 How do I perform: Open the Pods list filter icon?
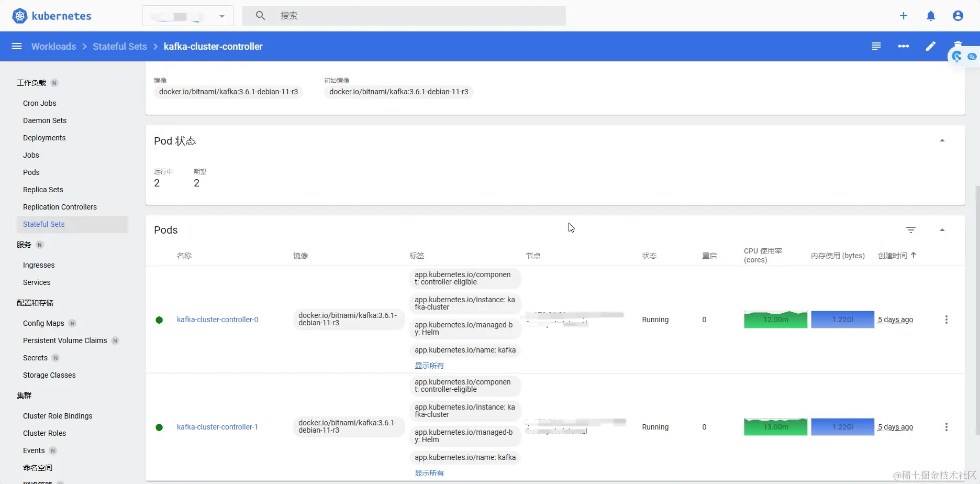[911, 229]
